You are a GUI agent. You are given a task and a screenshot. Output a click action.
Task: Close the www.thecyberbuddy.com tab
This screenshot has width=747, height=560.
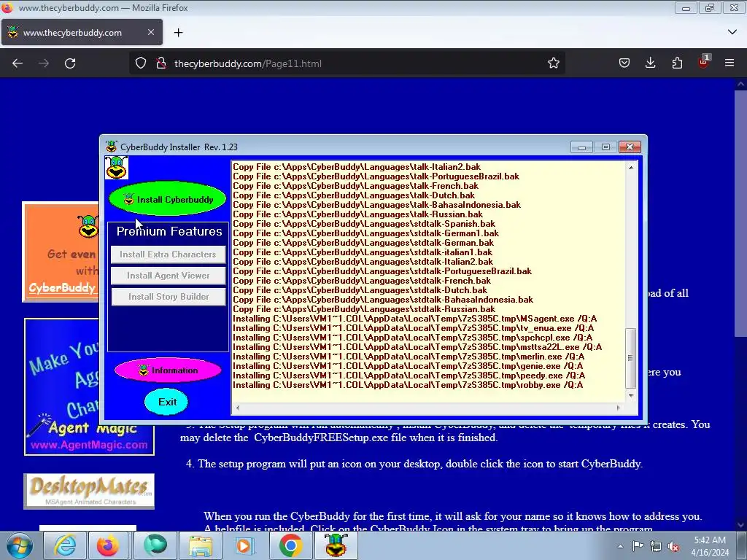(150, 32)
